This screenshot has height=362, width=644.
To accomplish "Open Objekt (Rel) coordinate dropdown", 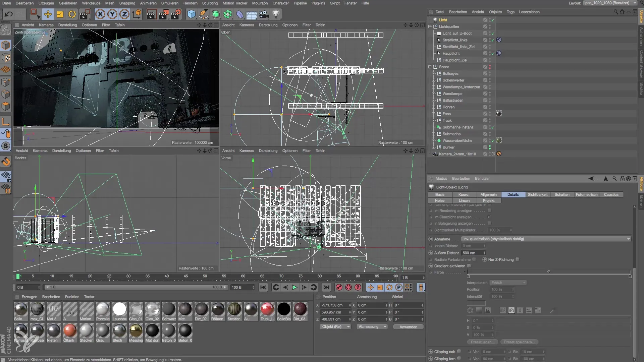I will coord(335,327).
